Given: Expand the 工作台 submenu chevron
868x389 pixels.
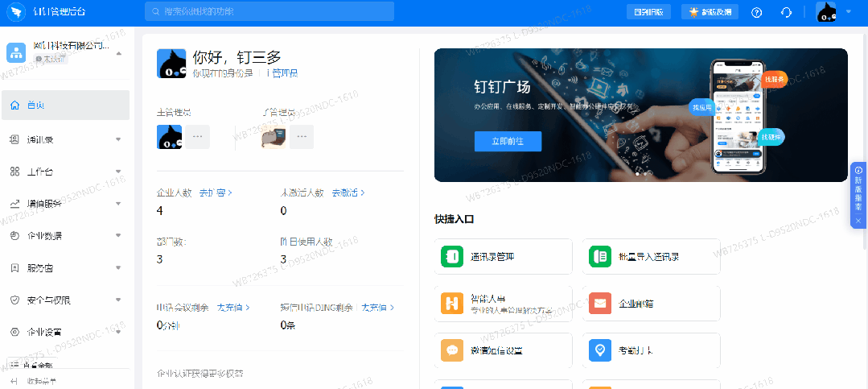Looking at the screenshot, I should pos(118,172).
